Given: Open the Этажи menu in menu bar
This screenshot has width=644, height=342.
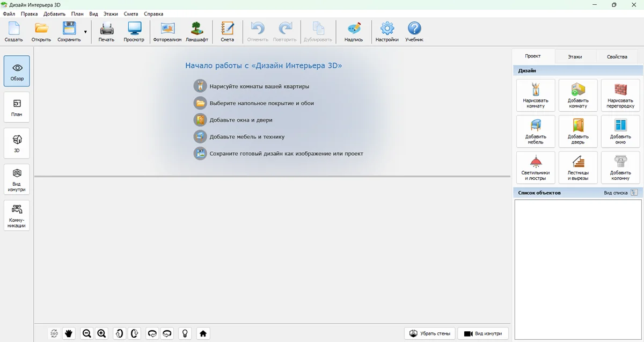Looking at the screenshot, I should coord(111,13).
